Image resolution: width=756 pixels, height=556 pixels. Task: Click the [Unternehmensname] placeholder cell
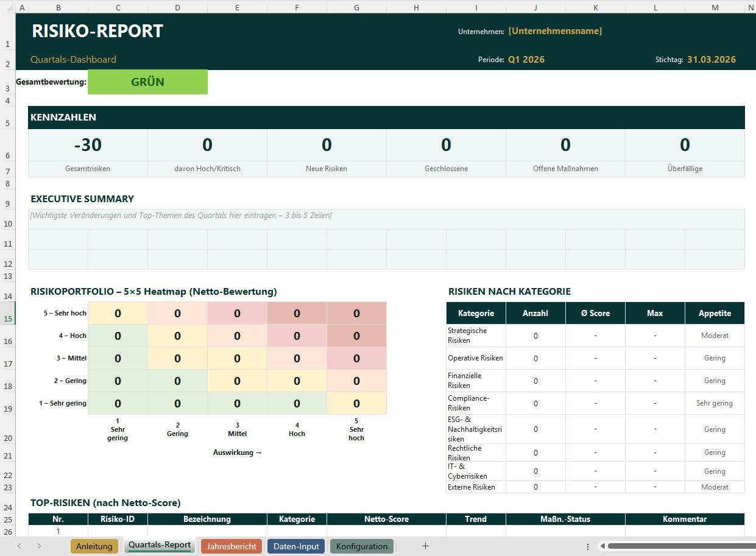coord(555,30)
